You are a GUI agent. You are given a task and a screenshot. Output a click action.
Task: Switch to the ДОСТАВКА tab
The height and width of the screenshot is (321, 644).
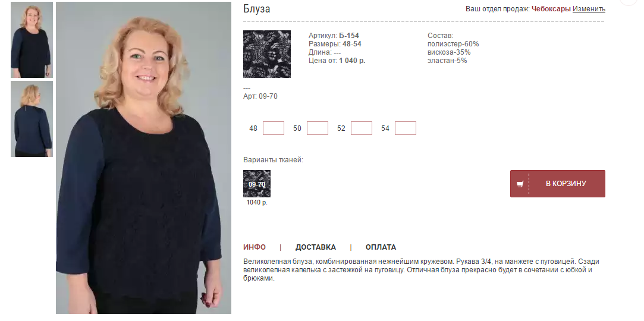(315, 247)
